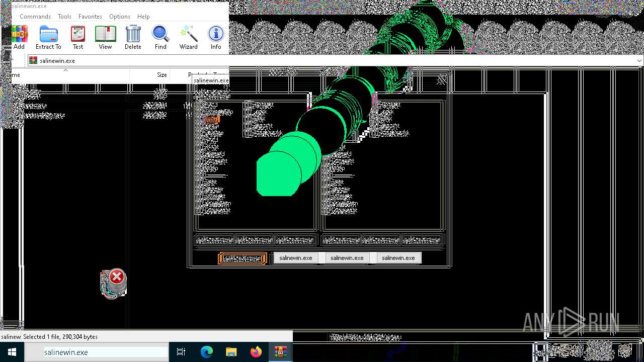Image resolution: width=644 pixels, height=362 pixels.
Task: Open the Options menu
Action: pyautogui.click(x=120, y=17)
